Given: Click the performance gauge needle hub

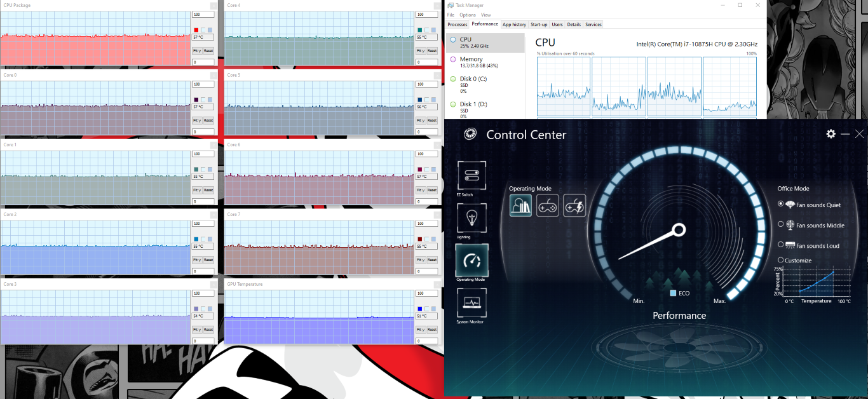Looking at the screenshot, I should click(x=679, y=229).
